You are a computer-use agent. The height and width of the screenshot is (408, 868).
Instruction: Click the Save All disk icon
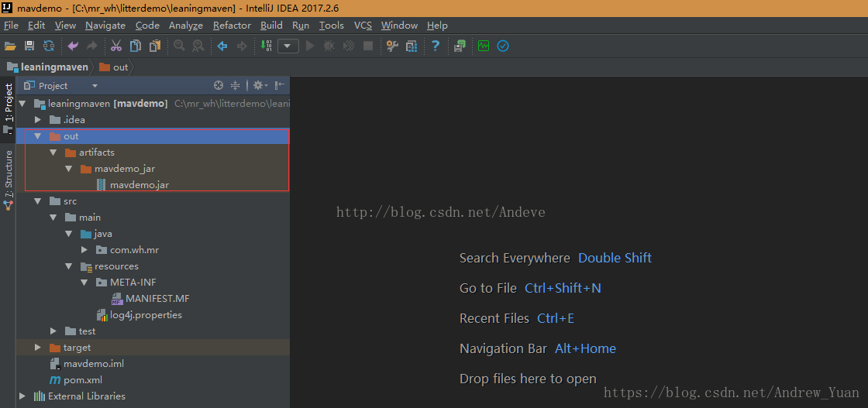pos(29,46)
